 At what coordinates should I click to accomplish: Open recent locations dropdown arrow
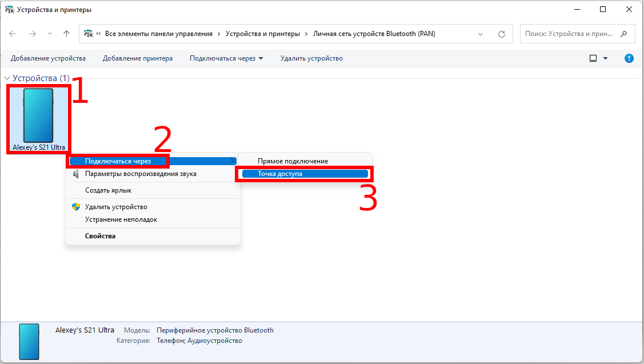coord(50,34)
